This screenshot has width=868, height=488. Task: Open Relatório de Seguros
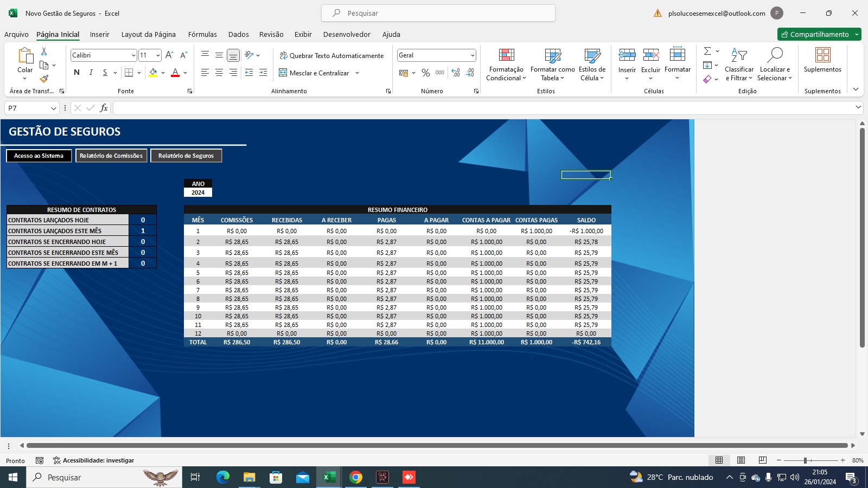point(186,156)
